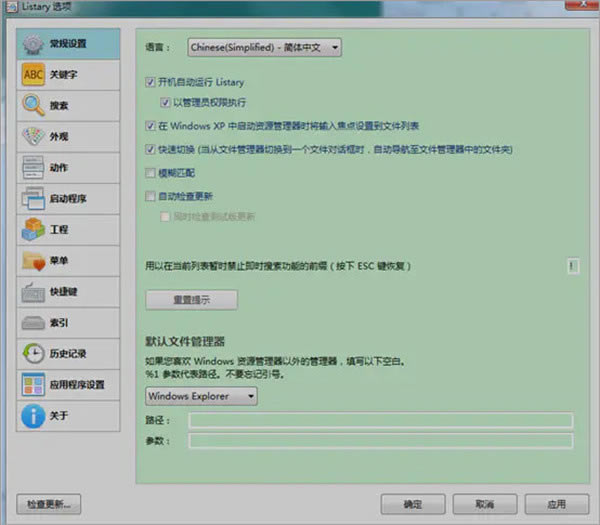Close the Listary options window
This screenshot has height=525, width=600.
tap(582, 4)
